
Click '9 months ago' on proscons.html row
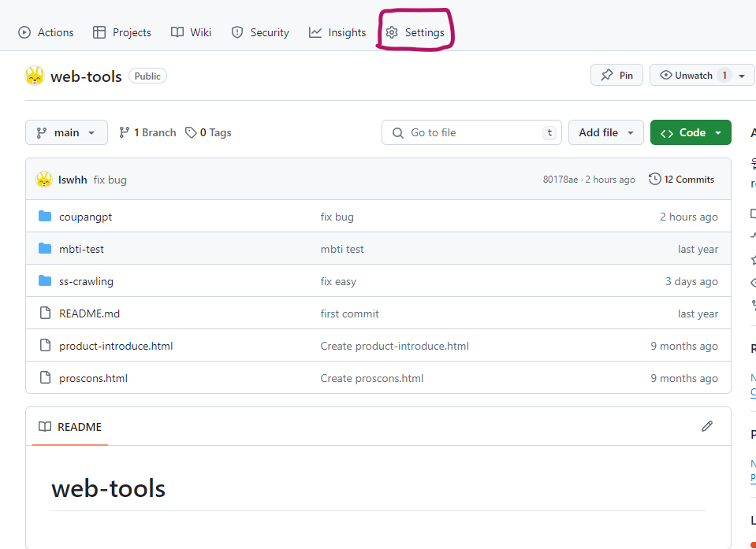tap(684, 378)
